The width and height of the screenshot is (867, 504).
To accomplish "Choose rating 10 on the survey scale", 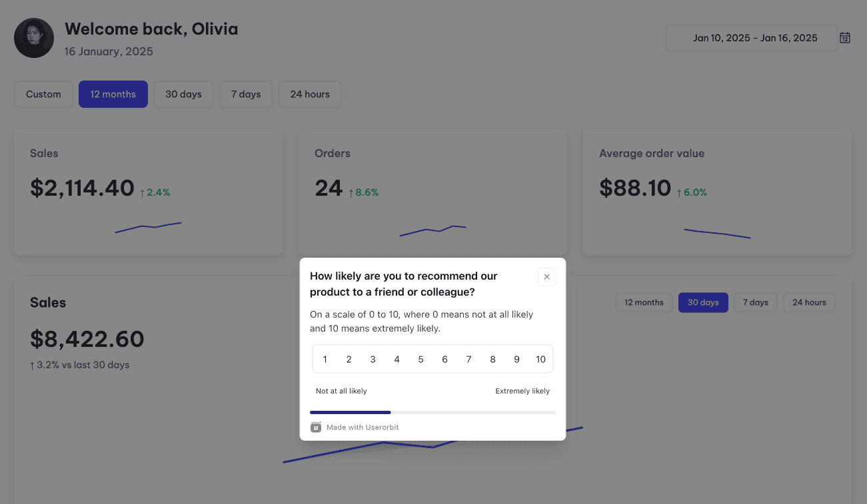I will click(540, 360).
